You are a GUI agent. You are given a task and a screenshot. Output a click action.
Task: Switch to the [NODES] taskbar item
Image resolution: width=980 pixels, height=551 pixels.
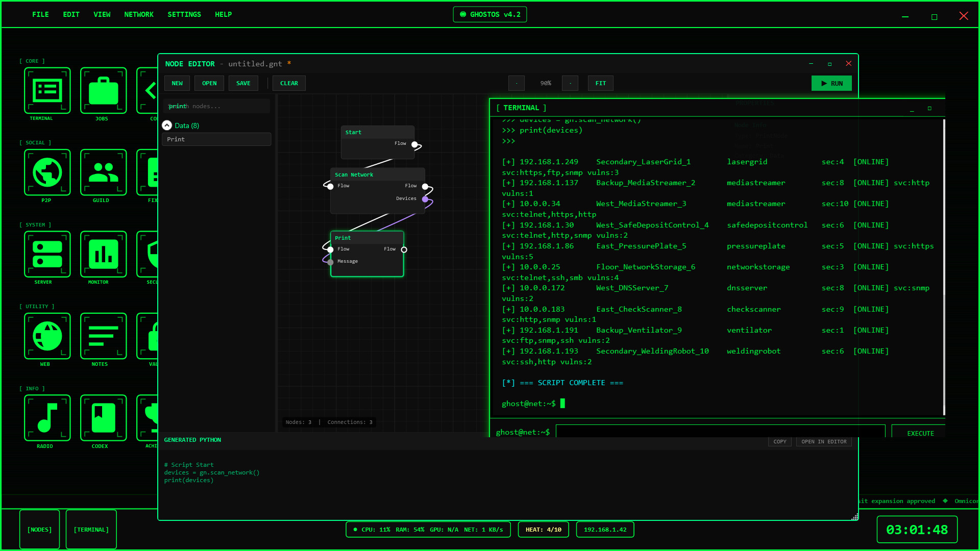tap(39, 530)
